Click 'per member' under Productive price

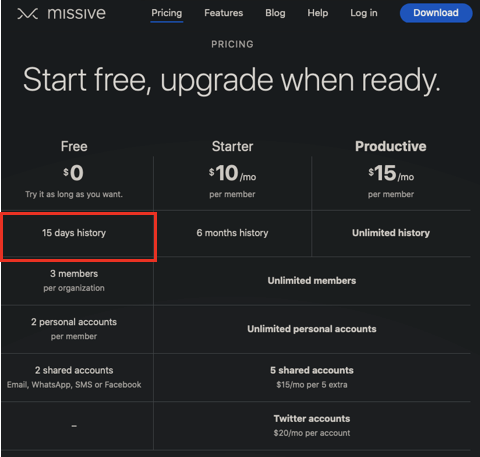[391, 194]
